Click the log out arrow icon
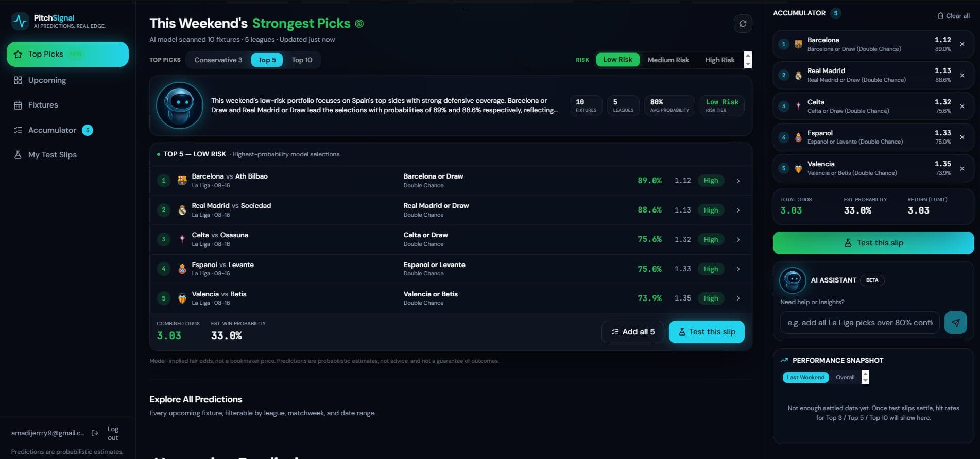The height and width of the screenshot is (459, 980). coord(95,433)
